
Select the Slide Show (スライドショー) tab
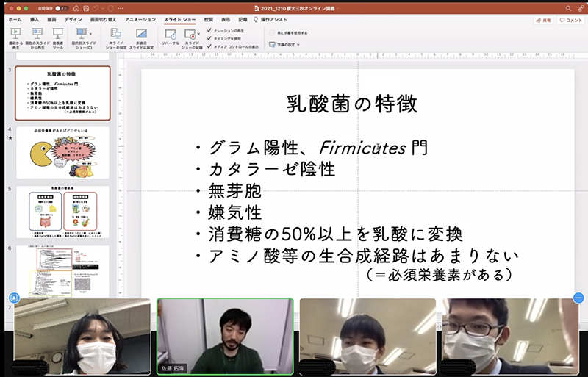pyautogui.click(x=179, y=19)
